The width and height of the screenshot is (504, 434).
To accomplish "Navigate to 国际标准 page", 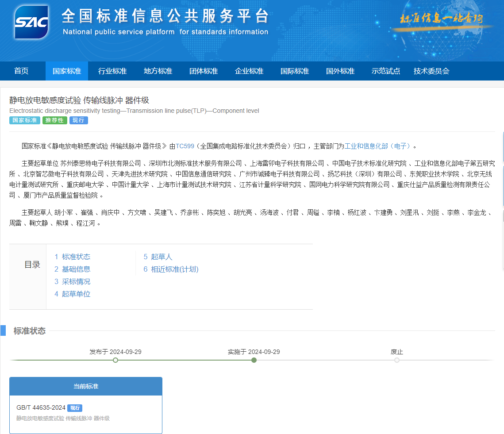I will coord(295,71).
